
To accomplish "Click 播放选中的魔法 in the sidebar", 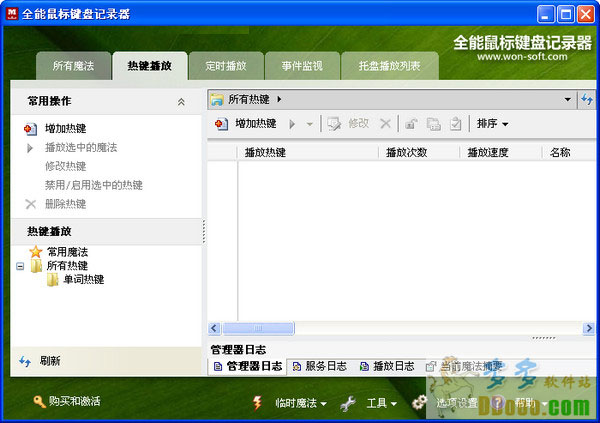I will pyautogui.click(x=81, y=147).
